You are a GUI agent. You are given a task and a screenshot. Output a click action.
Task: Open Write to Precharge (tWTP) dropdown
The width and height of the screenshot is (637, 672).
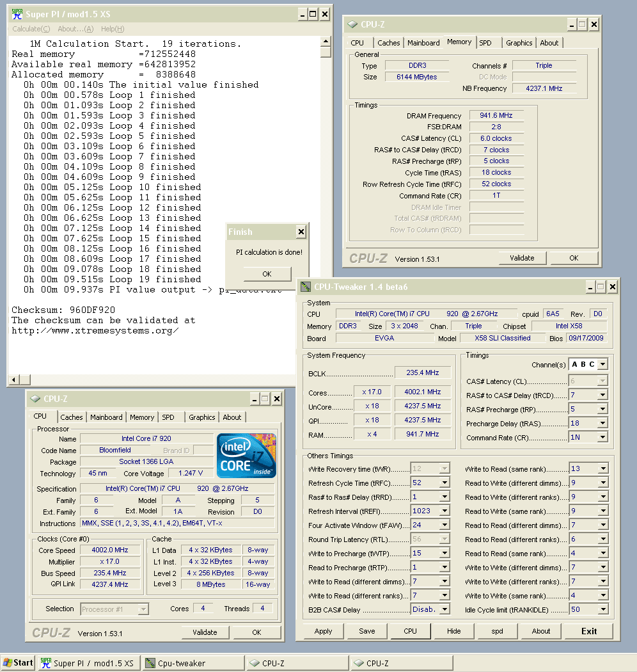tap(444, 554)
